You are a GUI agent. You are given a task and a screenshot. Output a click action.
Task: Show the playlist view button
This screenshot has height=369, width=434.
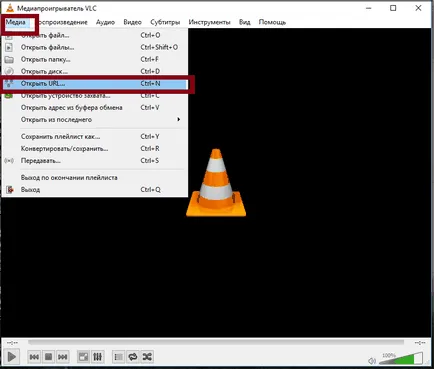click(118, 357)
